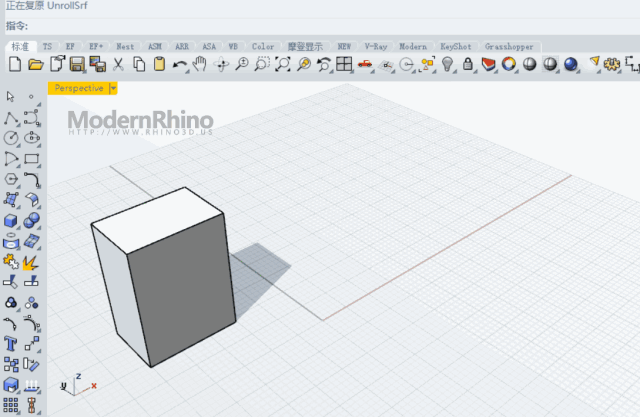640x417 pixels.
Task: Click the red car icon
Action: [x=365, y=64]
